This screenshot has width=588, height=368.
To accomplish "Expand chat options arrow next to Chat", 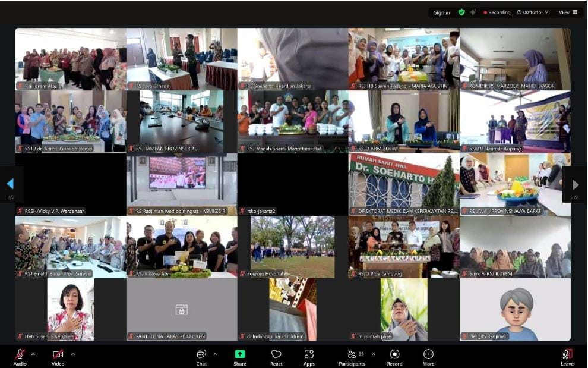I will point(215,354).
